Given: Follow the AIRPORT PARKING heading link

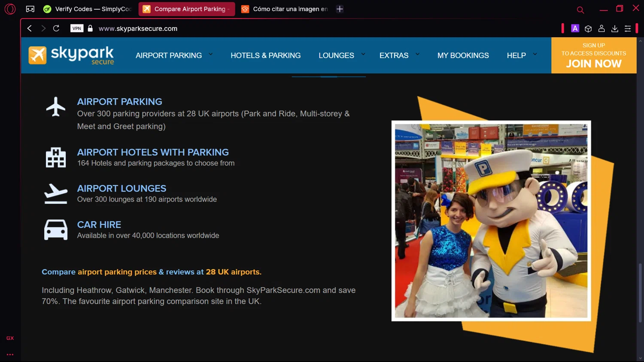Looking at the screenshot, I should coord(120,102).
